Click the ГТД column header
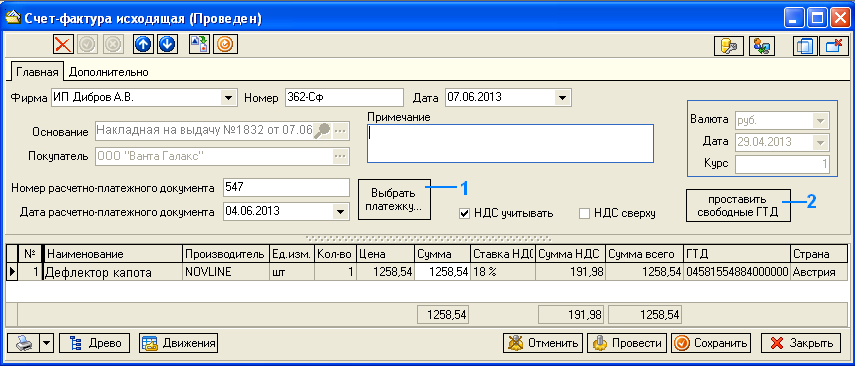 click(736, 254)
